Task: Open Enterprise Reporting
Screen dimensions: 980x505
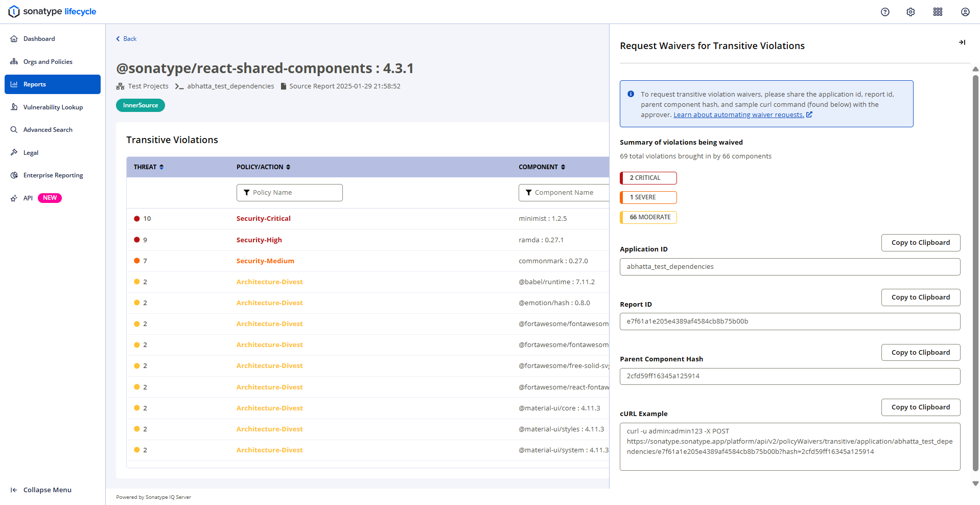Action: [53, 175]
